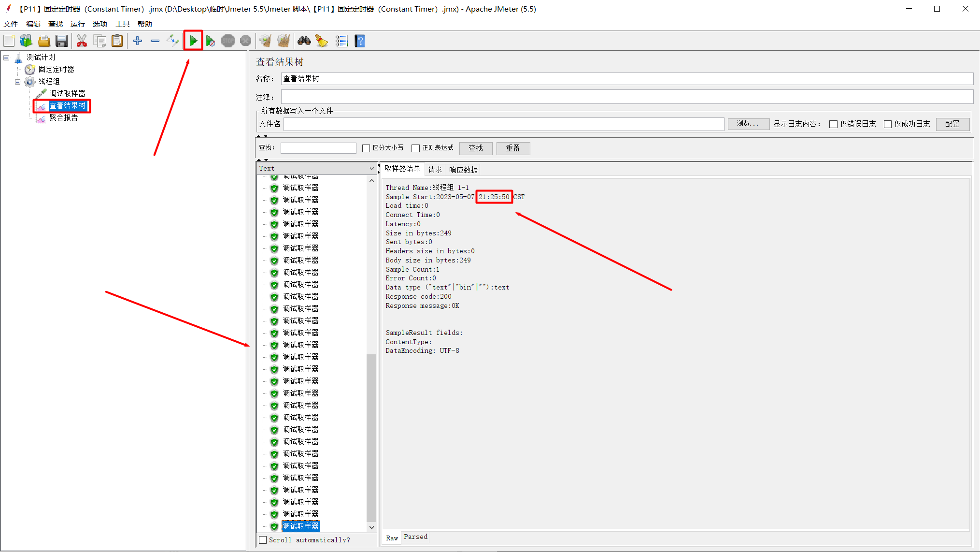
Task: Click the Cut scissors icon
Action: tap(82, 41)
